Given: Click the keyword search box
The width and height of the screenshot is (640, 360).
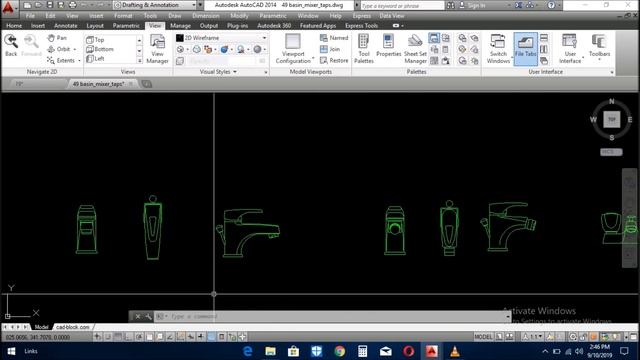Looking at the screenshot, I should tap(402, 6).
